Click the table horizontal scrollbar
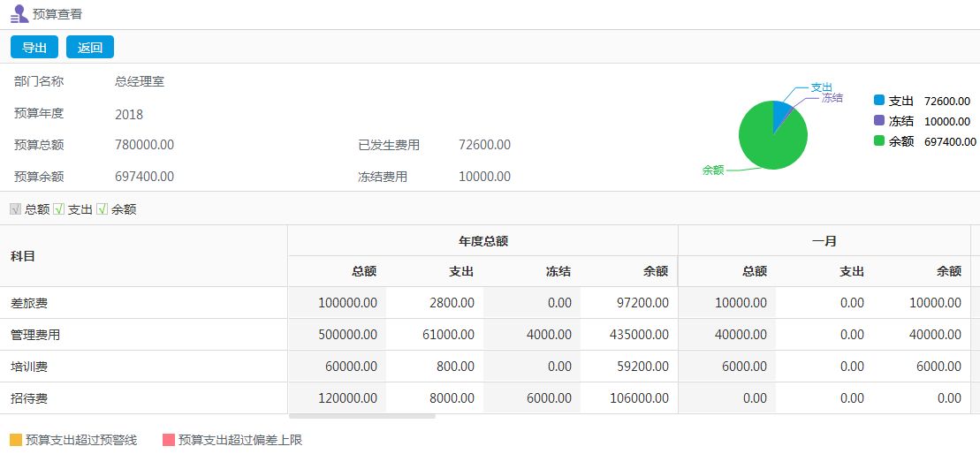Screen dimensions: 980x454 (x=362, y=416)
